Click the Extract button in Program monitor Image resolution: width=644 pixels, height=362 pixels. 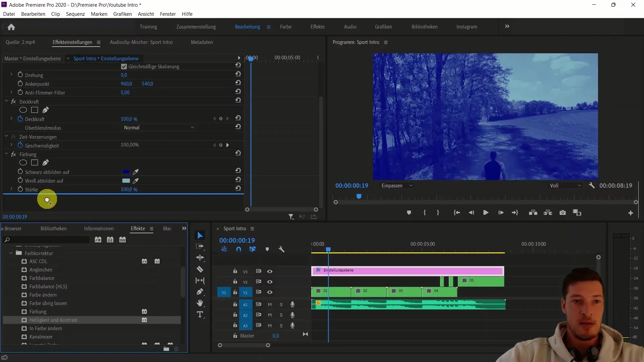click(548, 213)
